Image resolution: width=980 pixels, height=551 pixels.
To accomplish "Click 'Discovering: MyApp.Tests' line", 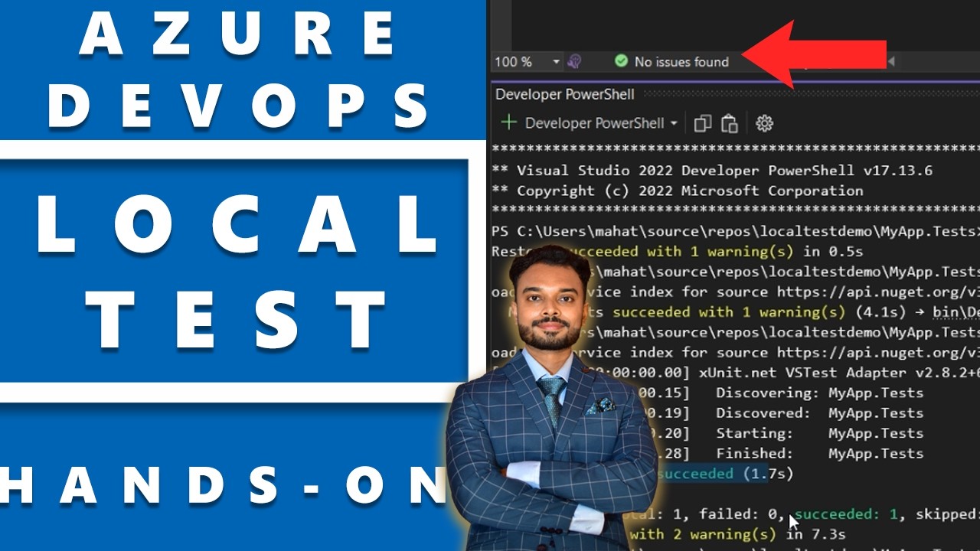I will tap(819, 393).
